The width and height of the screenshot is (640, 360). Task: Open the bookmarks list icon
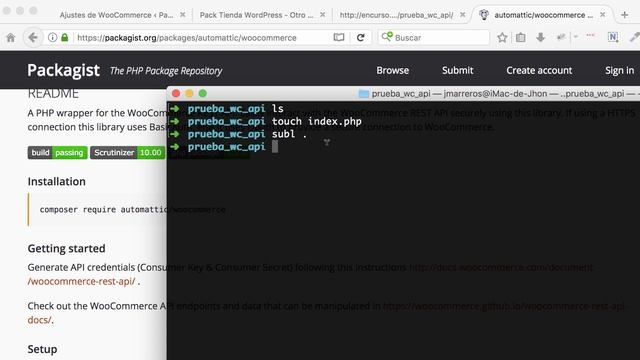coord(520,38)
